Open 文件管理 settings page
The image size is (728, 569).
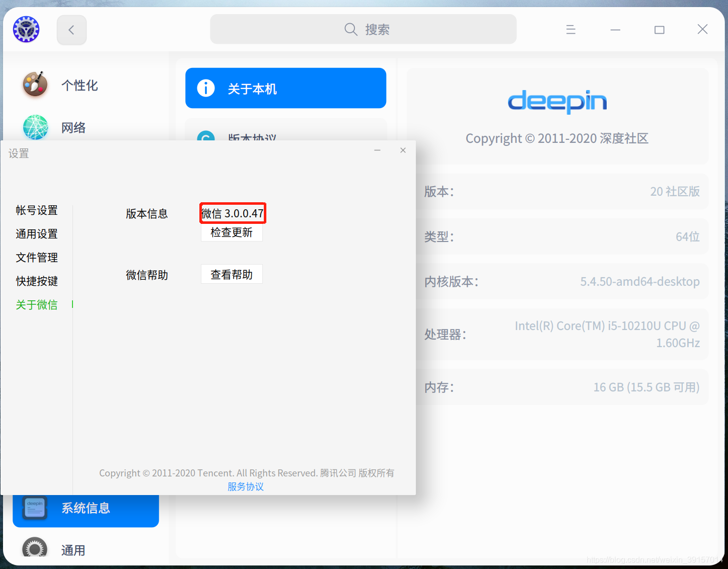click(36, 257)
